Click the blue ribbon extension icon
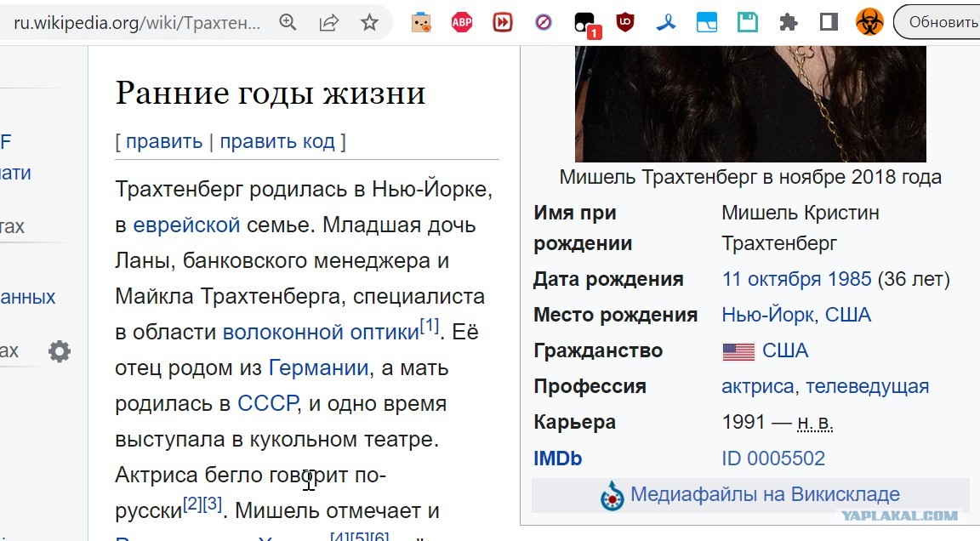 (x=666, y=22)
